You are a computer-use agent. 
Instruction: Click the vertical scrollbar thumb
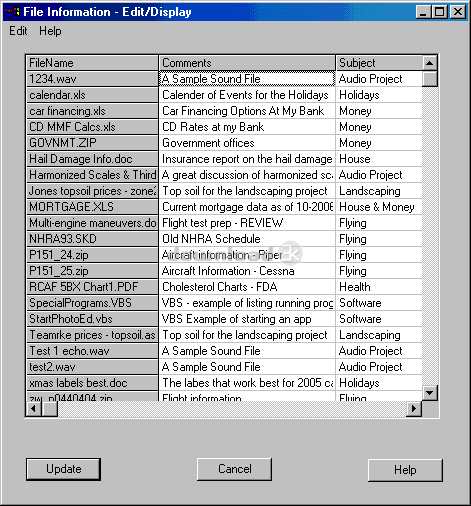[x=429, y=79]
